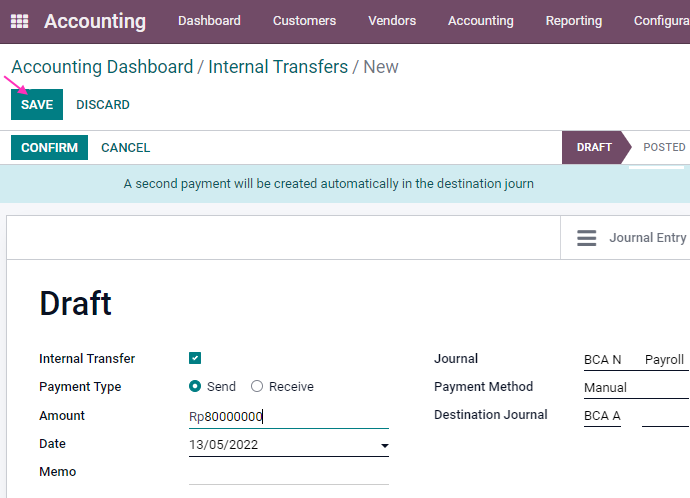
Task: Expand the Date picker dropdown arrow
Action: click(x=384, y=446)
